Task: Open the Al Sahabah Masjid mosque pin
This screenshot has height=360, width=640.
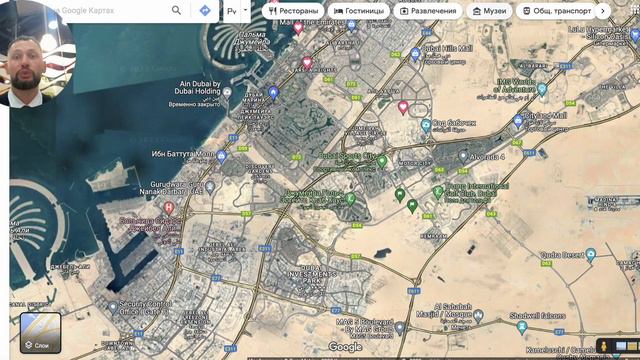Action: [x=478, y=315]
